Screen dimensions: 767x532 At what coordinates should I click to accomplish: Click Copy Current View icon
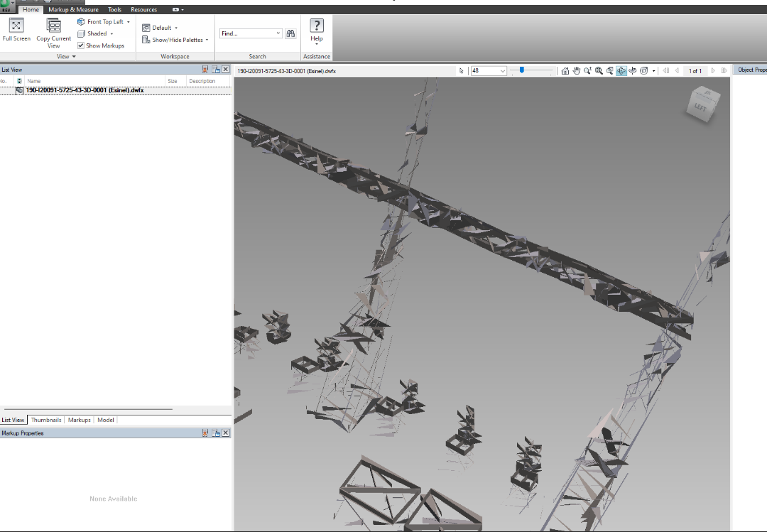[54, 26]
